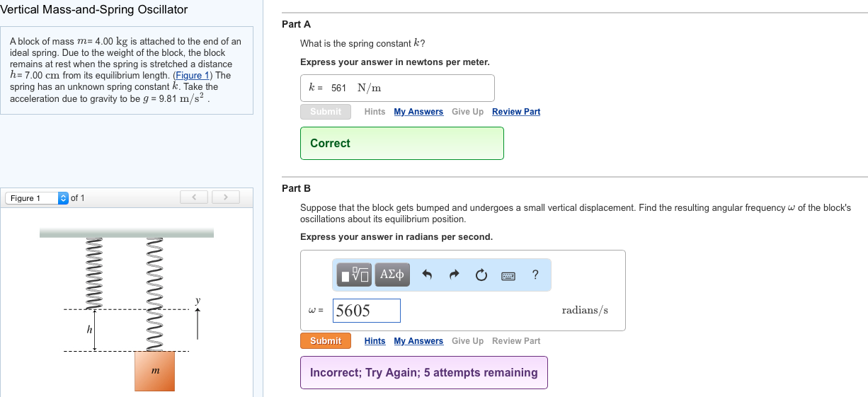Screen dimensions: 868x397
Task: Click the question mark help icon
Action: [535, 275]
